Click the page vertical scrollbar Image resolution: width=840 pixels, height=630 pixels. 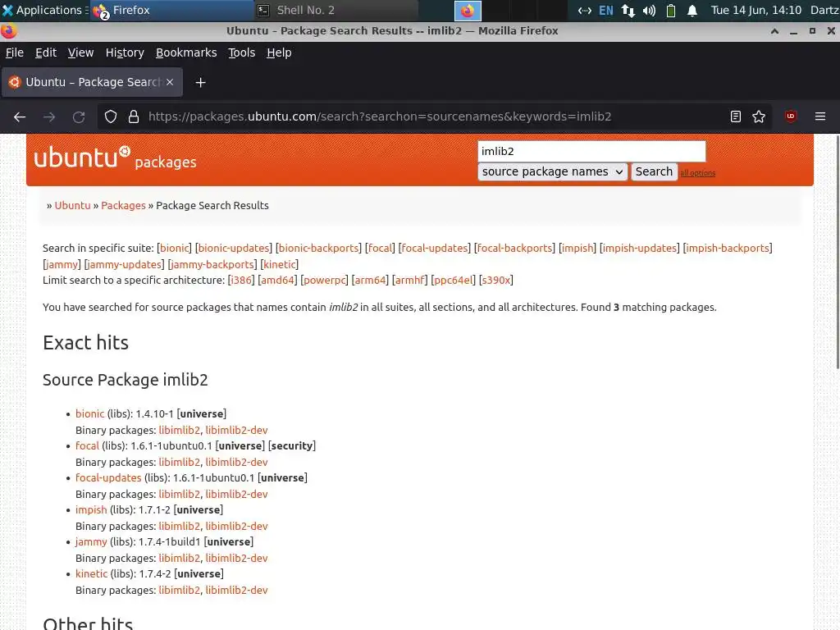point(837,252)
